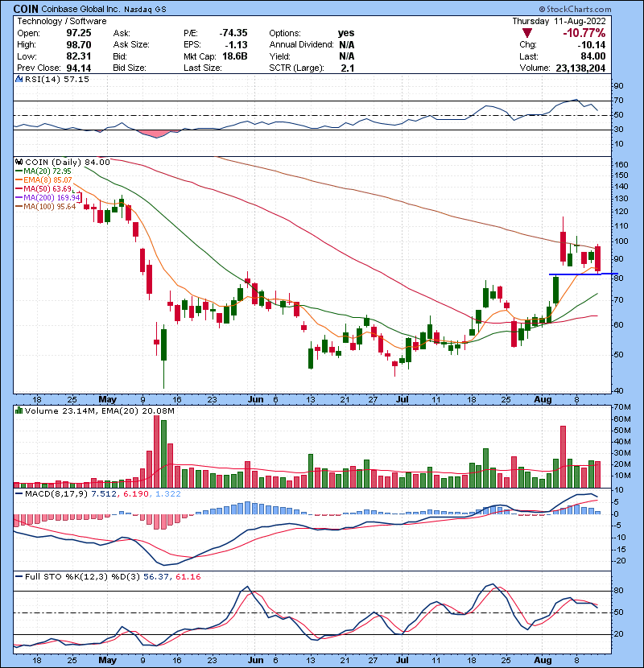Click the Chg value -10.14

coord(591,45)
